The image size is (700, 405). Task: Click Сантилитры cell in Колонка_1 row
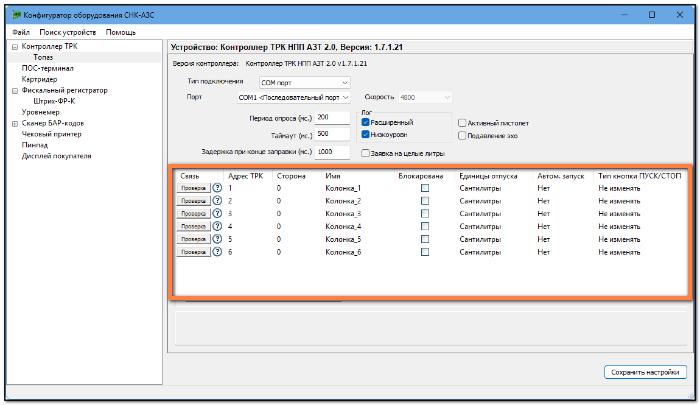pos(480,188)
